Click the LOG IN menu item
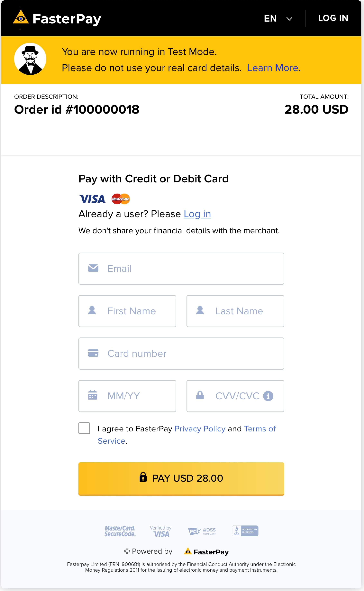 click(333, 18)
